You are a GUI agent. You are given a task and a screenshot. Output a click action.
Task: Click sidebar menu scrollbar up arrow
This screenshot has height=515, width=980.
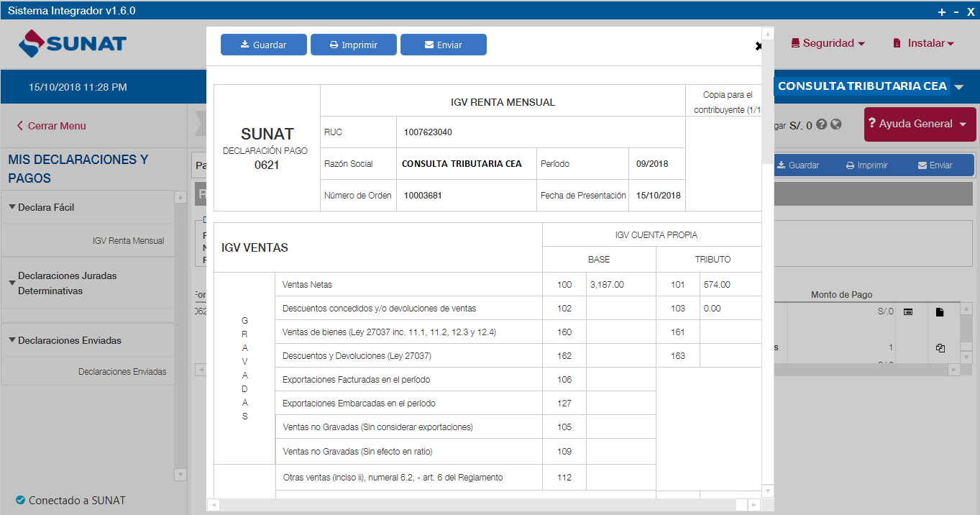click(x=180, y=197)
